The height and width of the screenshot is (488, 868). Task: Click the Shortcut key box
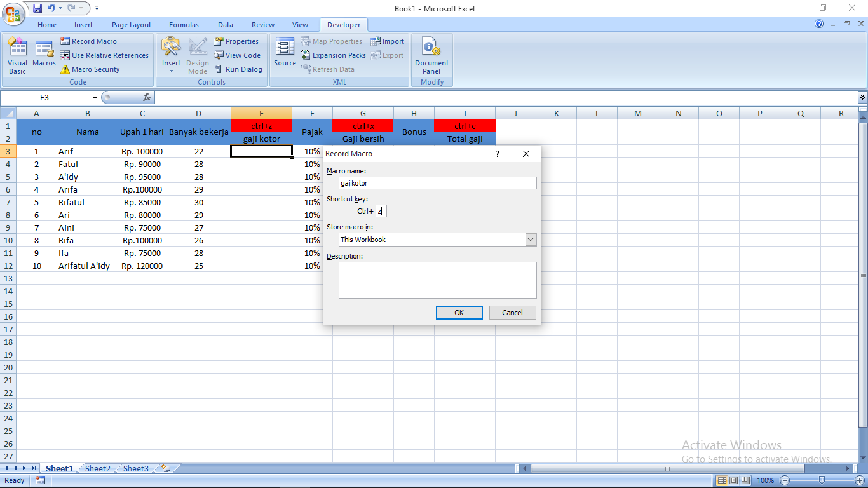[x=381, y=211]
